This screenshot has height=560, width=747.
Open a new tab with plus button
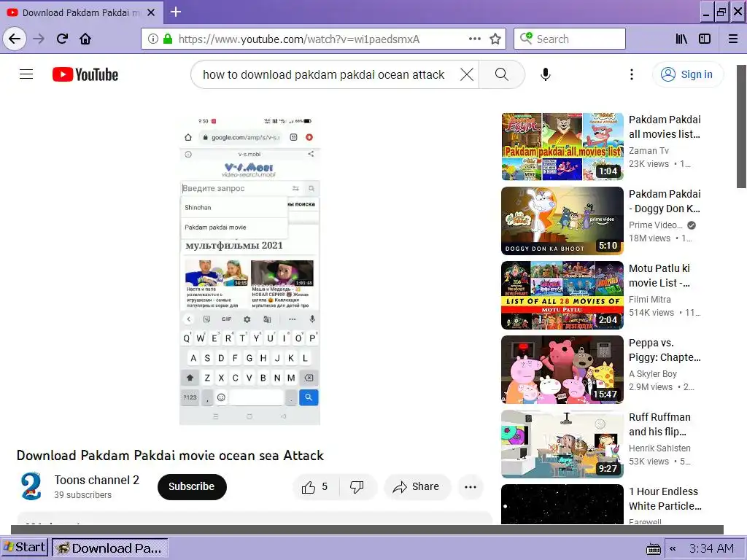coord(176,12)
